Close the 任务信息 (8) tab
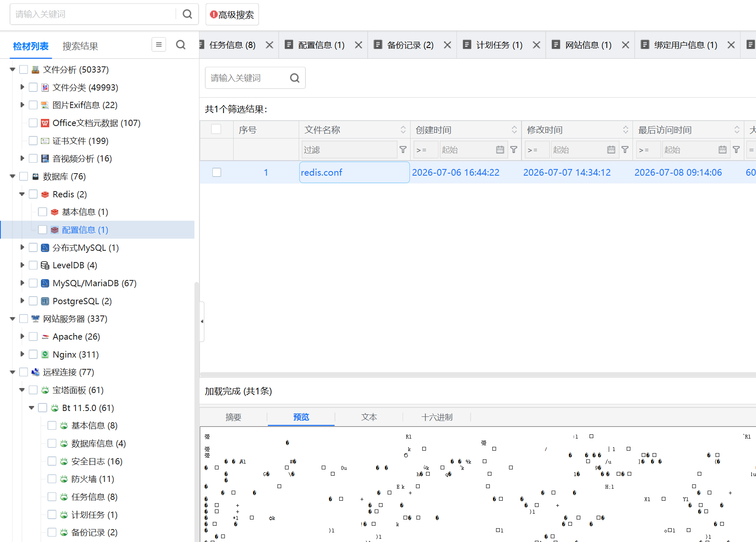This screenshot has height=542, width=756. coord(270,45)
